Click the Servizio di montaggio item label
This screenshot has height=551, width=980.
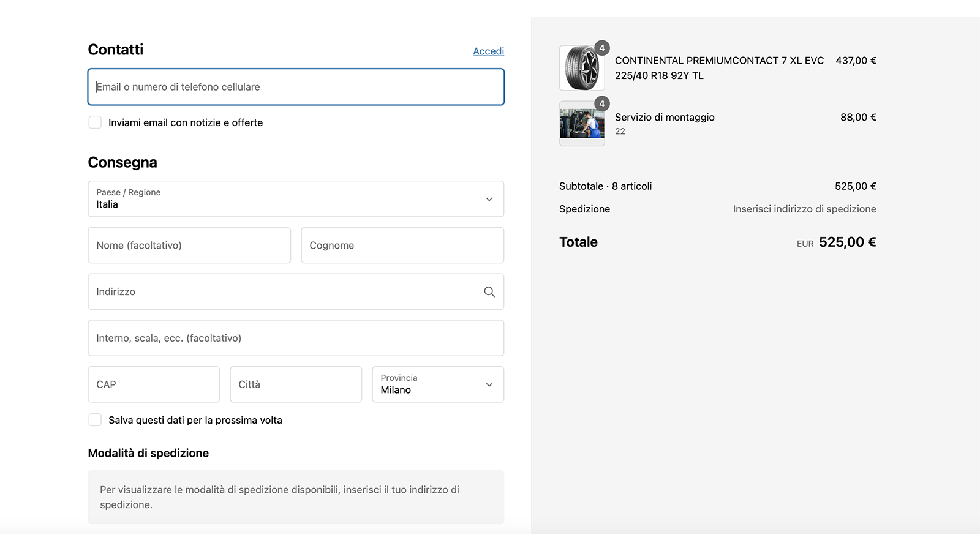(665, 118)
